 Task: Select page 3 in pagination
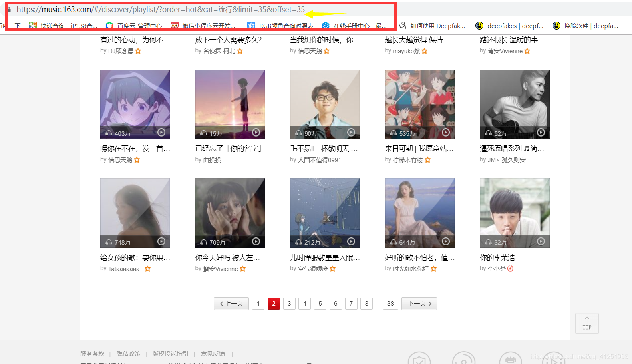pos(289,304)
